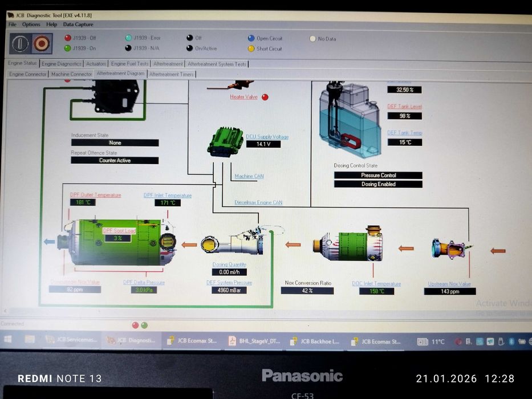532x399 pixels.
Task: Click the black DEF pump module image
Action: pyautogui.click(x=115, y=96)
